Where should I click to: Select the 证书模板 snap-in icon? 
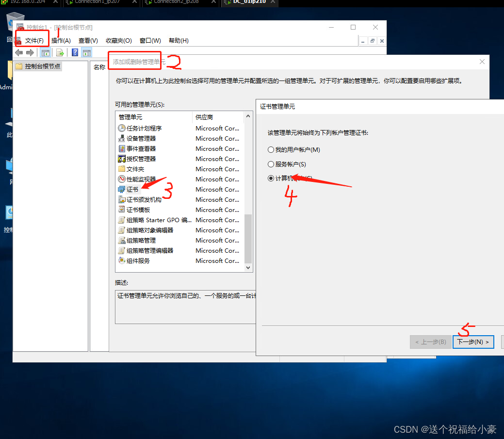tap(121, 210)
